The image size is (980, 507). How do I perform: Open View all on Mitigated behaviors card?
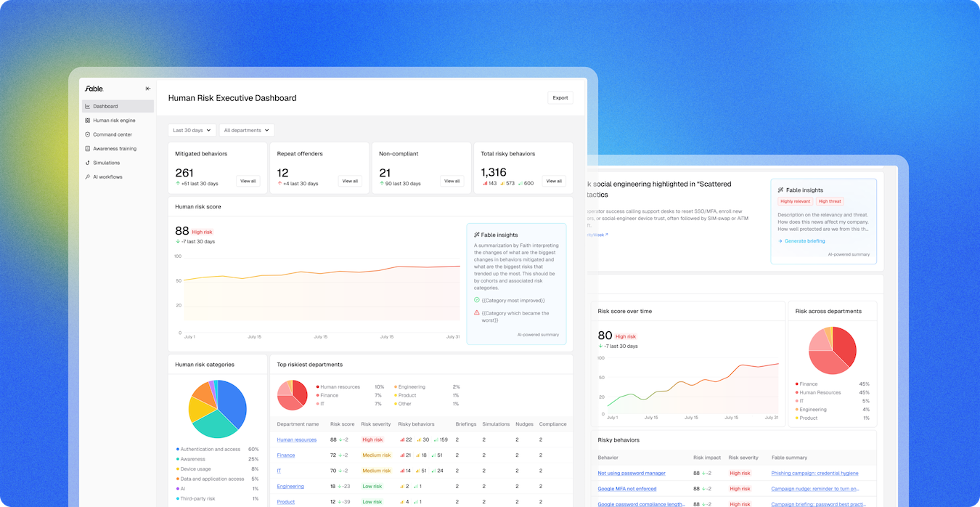pos(248,181)
